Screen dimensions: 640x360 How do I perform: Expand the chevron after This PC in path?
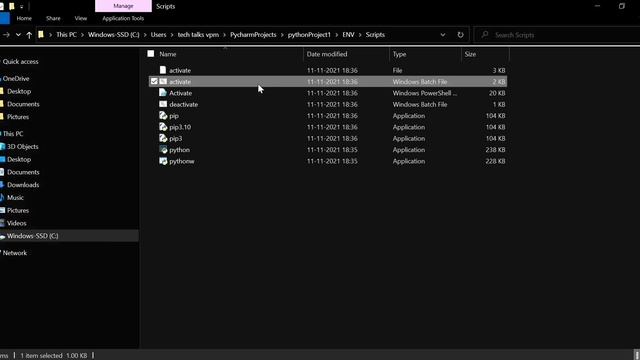tap(82, 35)
